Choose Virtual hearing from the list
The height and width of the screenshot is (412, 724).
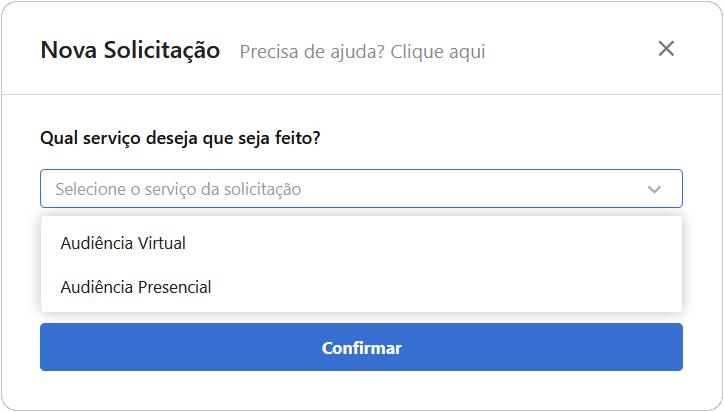tap(123, 243)
